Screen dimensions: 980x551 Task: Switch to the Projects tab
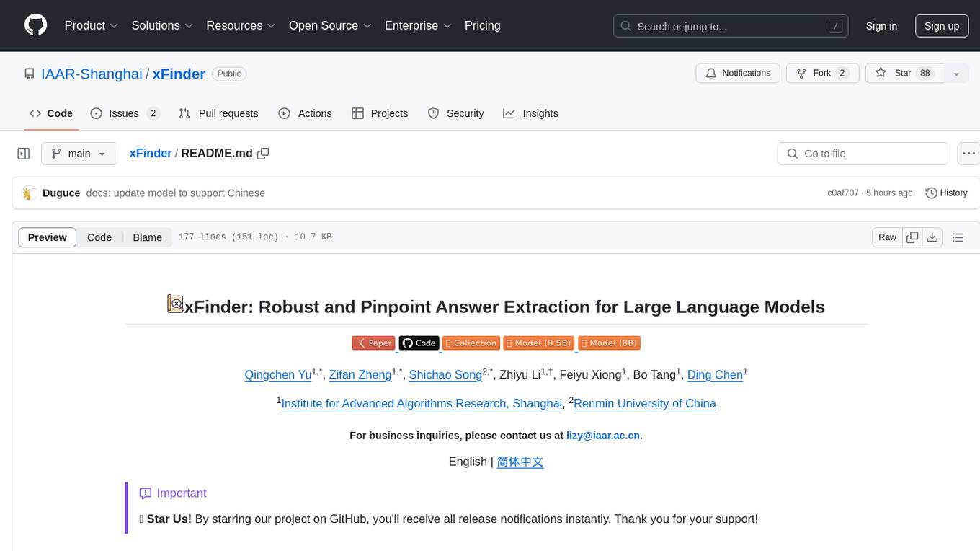point(380,113)
